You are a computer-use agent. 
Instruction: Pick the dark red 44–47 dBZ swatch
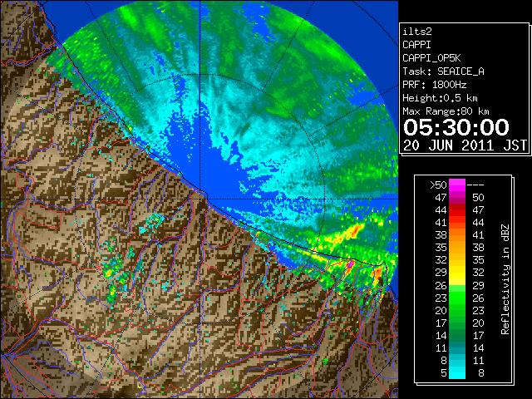457,210
